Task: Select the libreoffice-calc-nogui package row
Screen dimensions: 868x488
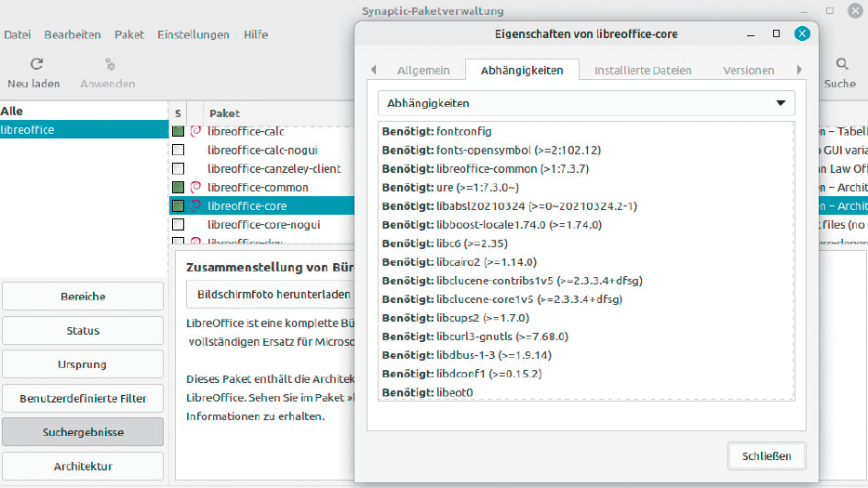Action: (x=261, y=150)
